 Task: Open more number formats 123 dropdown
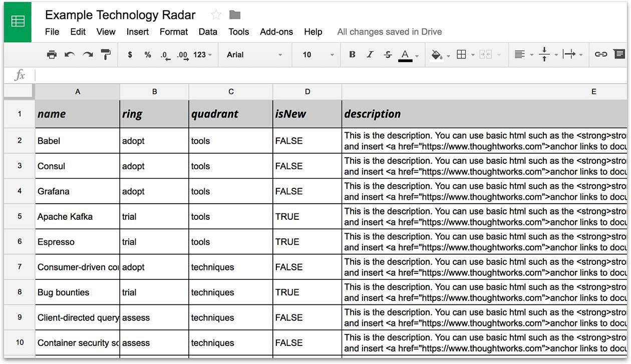202,55
